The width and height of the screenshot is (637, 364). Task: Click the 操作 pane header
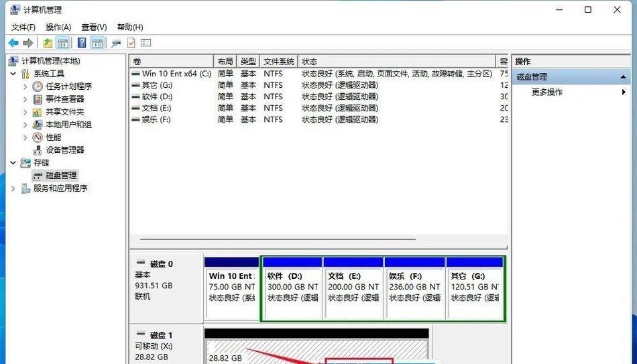(571, 62)
